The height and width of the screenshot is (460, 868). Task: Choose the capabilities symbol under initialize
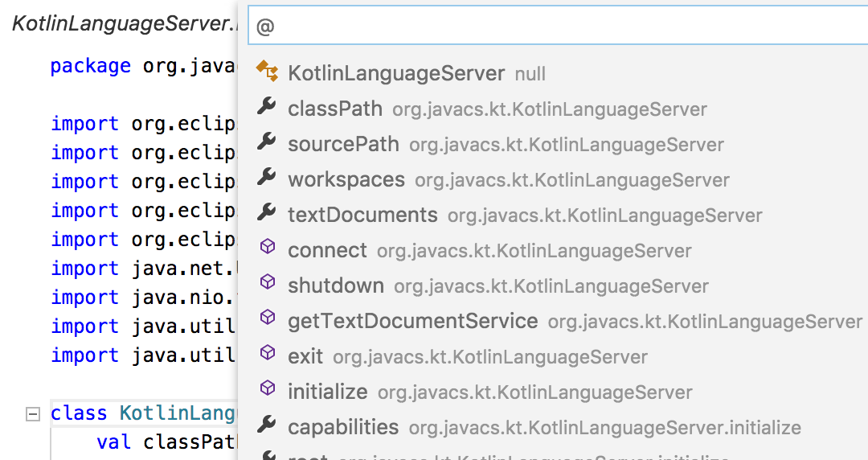point(553,428)
